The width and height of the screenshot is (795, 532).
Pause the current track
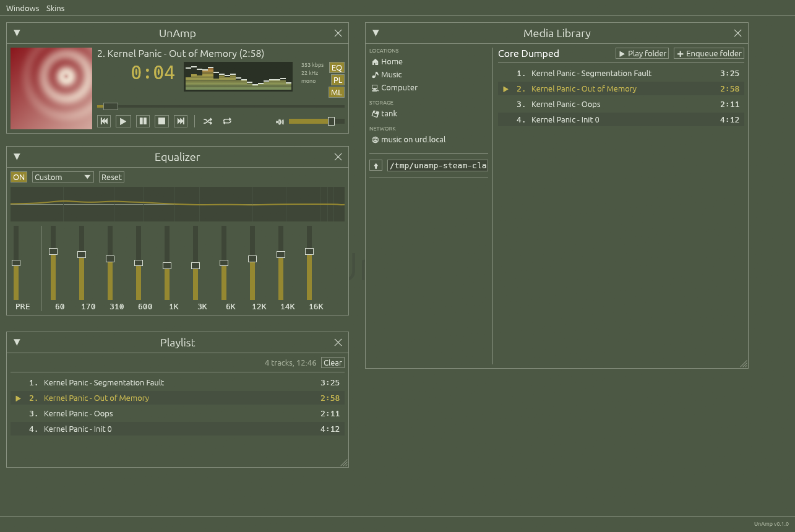click(x=142, y=121)
